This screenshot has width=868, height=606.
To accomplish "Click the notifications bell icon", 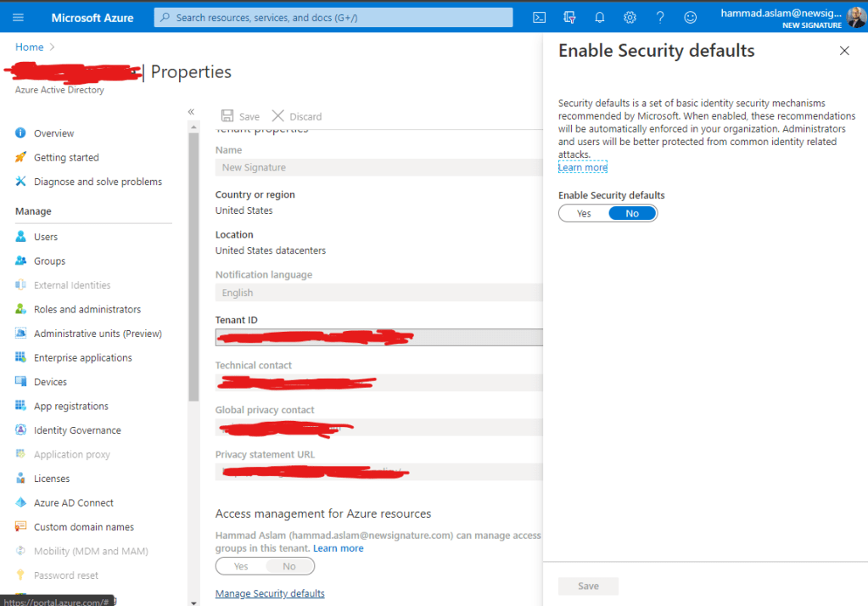I will (600, 17).
